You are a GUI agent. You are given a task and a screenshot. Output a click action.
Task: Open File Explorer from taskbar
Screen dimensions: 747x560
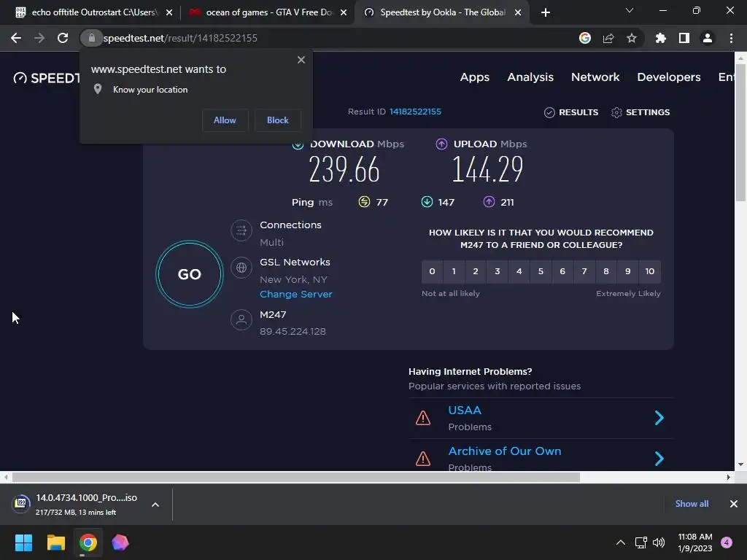(55, 542)
